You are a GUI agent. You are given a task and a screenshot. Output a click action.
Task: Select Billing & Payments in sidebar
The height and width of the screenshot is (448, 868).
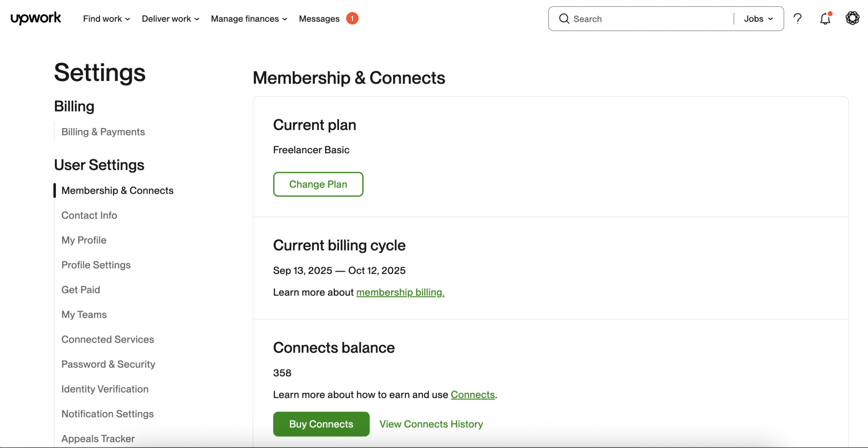click(103, 132)
